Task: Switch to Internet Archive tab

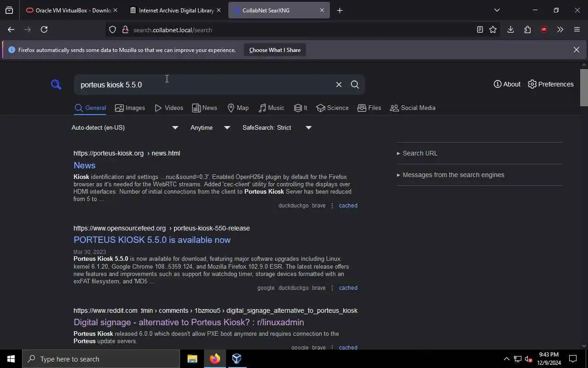Action: [172, 10]
